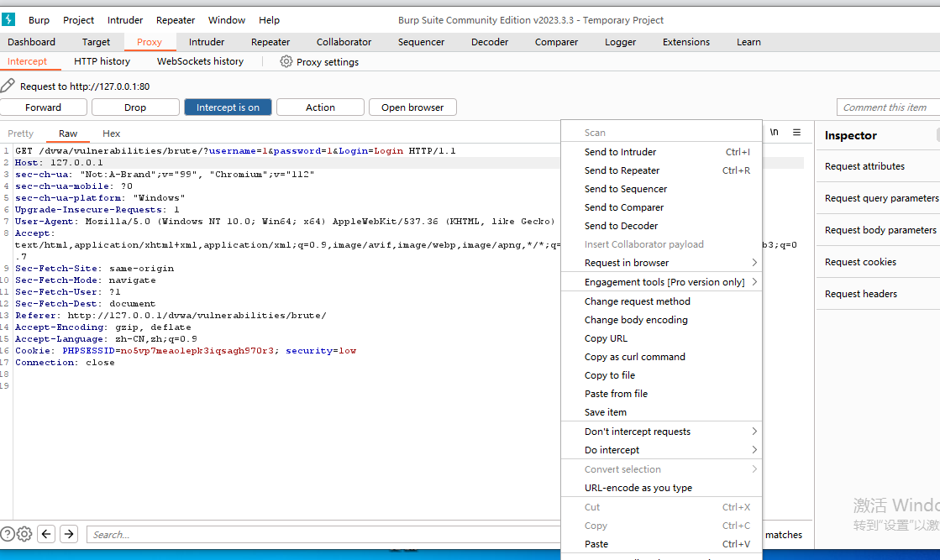Go to previous search match arrow
The height and width of the screenshot is (560, 940).
[46, 534]
